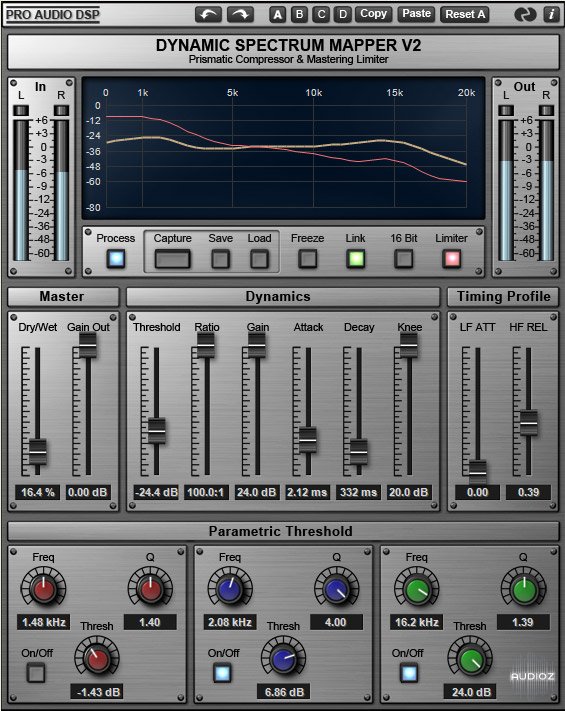Click the Decay slider handle
The image size is (565, 711).
[359, 452]
